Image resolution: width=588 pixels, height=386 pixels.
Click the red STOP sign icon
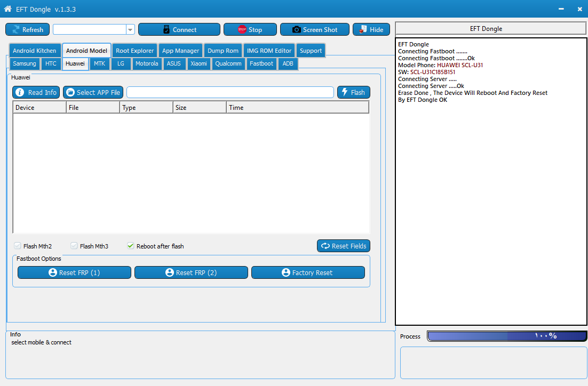coord(242,29)
